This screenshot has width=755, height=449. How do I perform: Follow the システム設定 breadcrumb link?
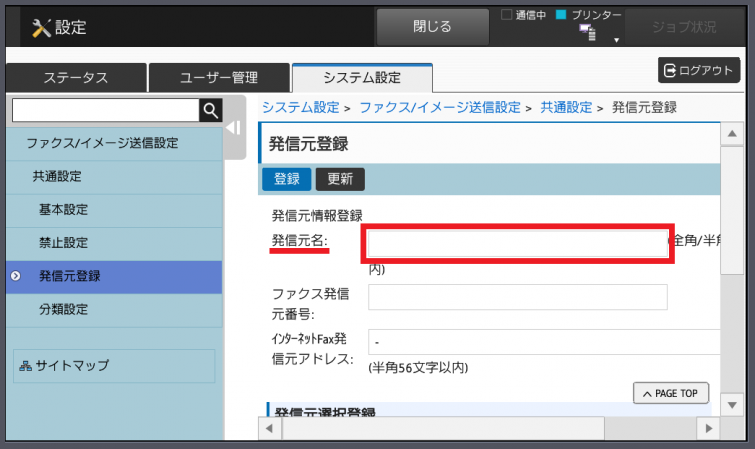pyautogui.click(x=301, y=107)
